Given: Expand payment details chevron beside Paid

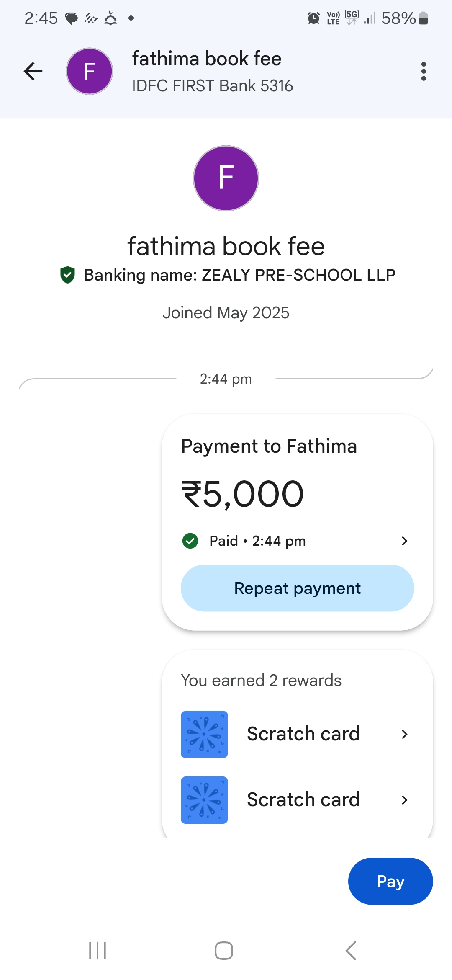Looking at the screenshot, I should [404, 541].
